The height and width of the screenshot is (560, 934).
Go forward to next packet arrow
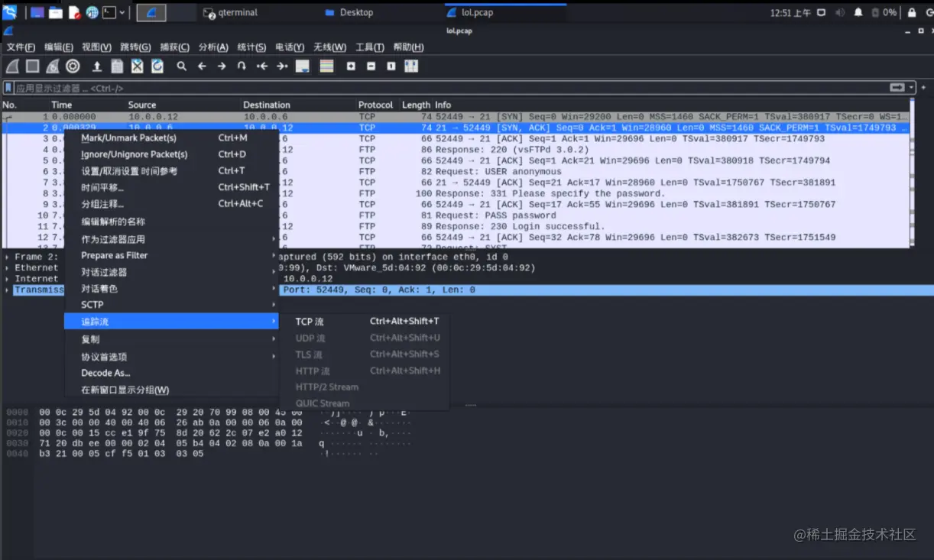(x=222, y=66)
